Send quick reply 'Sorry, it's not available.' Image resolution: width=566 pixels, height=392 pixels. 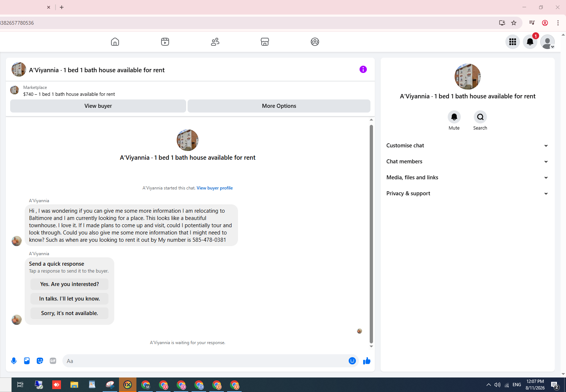pyautogui.click(x=69, y=313)
